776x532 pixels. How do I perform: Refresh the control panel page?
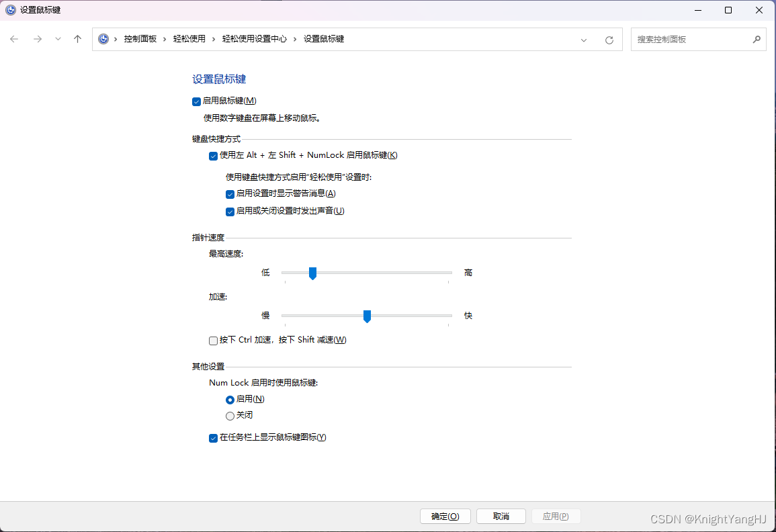click(x=609, y=40)
